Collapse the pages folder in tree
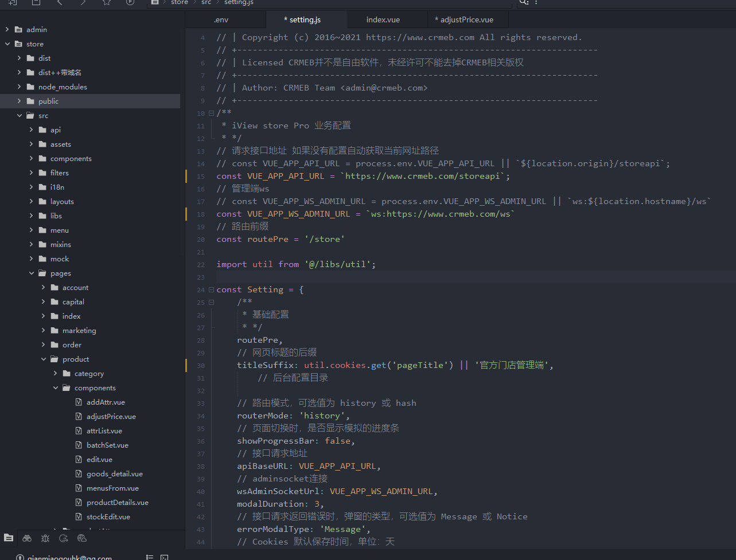 click(x=32, y=273)
